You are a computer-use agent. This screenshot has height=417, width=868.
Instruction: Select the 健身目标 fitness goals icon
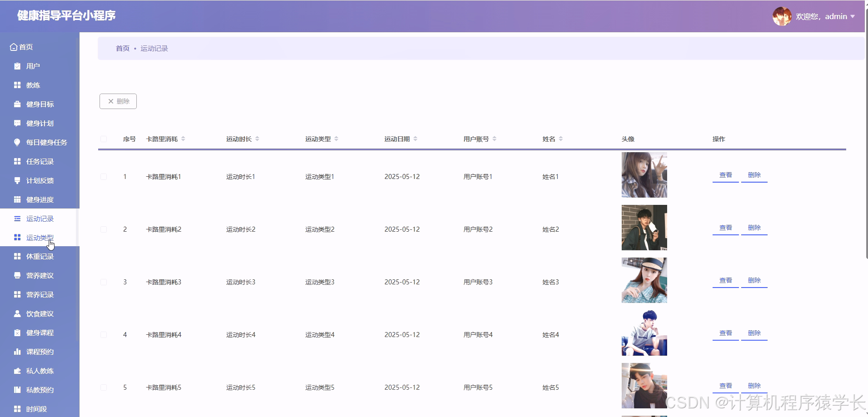pos(16,104)
